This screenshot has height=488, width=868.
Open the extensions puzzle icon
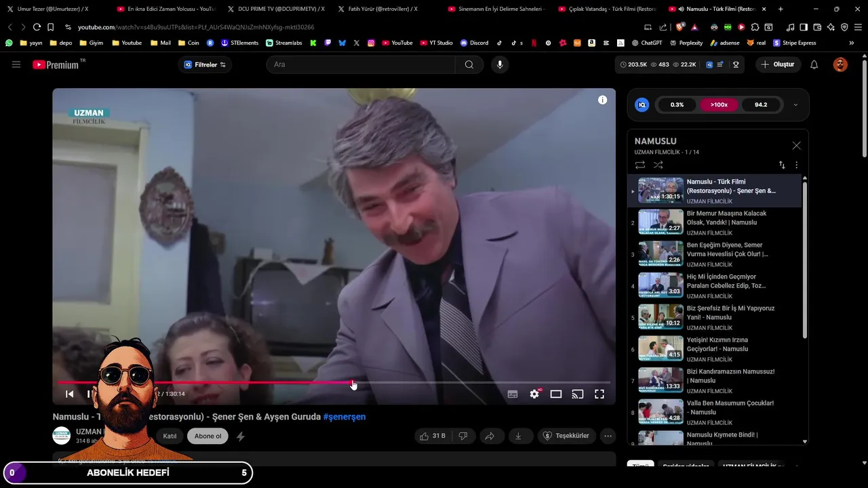(755, 27)
